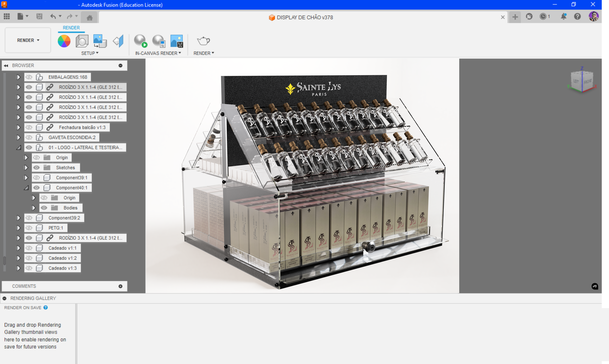Toggle visibility of the Sketches folder
The image size is (609, 364).
[36, 168]
